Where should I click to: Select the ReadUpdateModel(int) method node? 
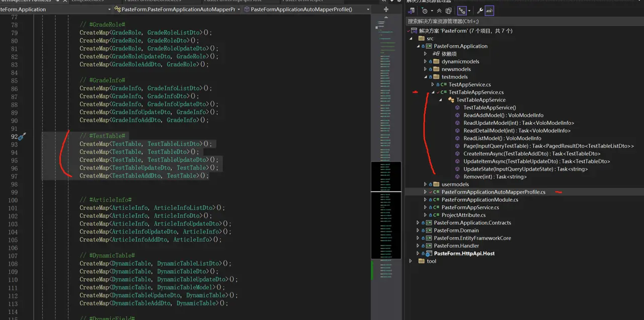coord(519,123)
